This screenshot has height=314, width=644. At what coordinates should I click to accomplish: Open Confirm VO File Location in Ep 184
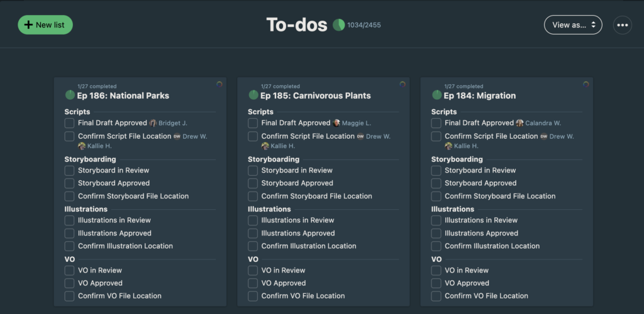point(486,296)
